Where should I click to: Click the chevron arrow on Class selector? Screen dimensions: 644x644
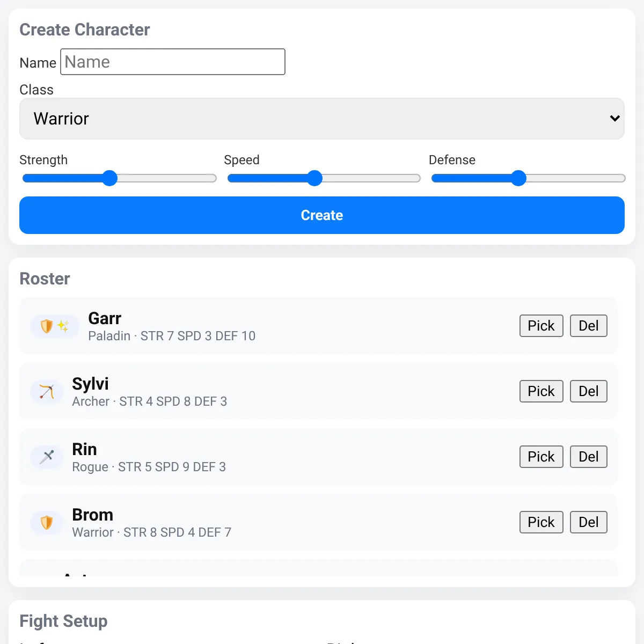(x=615, y=119)
